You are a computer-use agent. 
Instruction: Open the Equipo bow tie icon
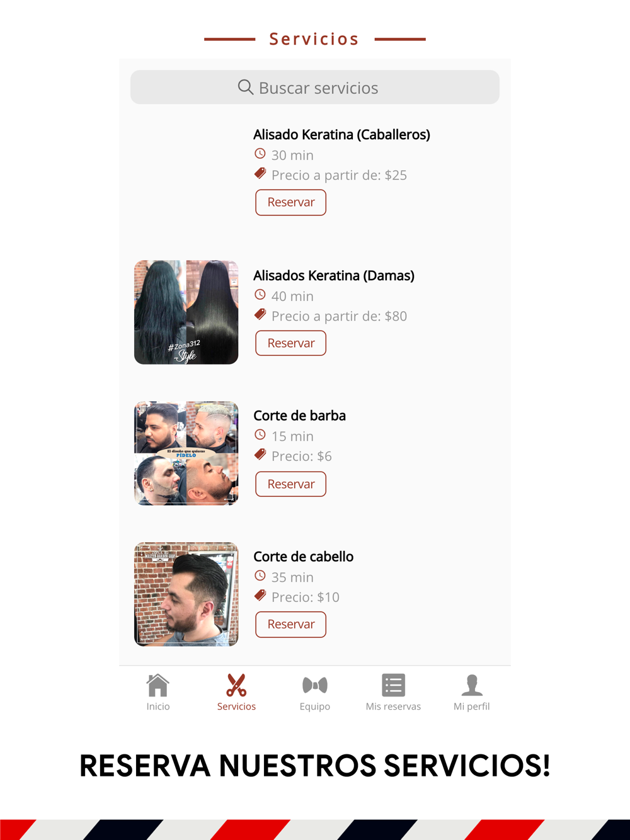[315, 685]
